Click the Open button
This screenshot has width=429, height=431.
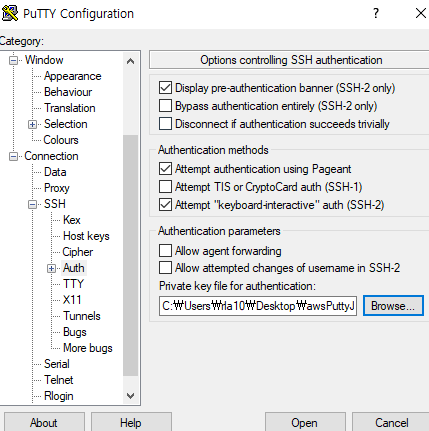click(x=305, y=423)
